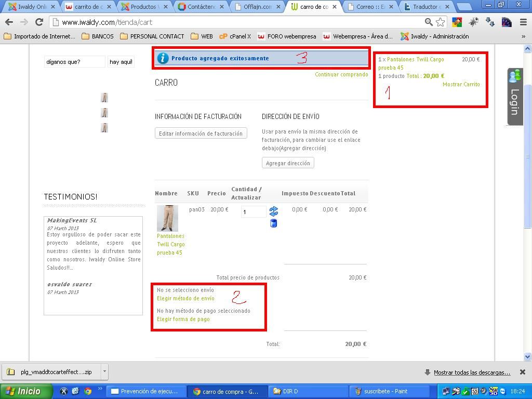Open the Login side panel
The height and width of the screenshot is (399, 532).
coord(515,97)
